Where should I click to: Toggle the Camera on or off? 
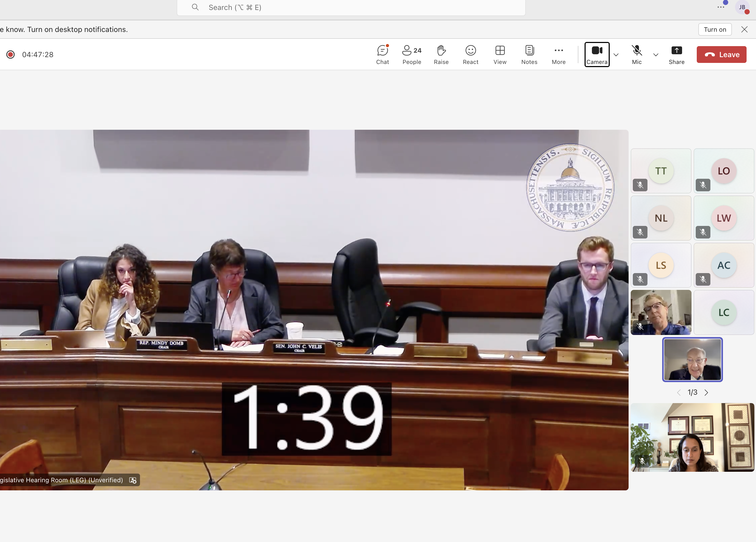597,54
